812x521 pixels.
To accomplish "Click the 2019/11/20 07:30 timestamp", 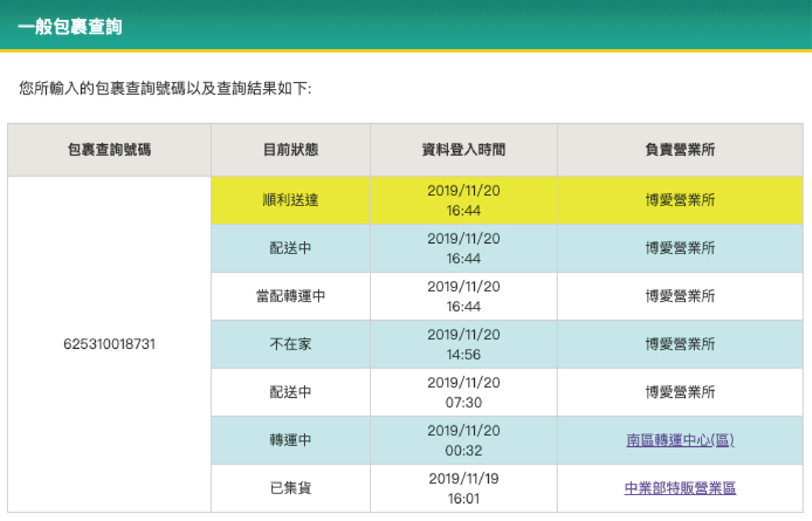I will pos(464,392).
